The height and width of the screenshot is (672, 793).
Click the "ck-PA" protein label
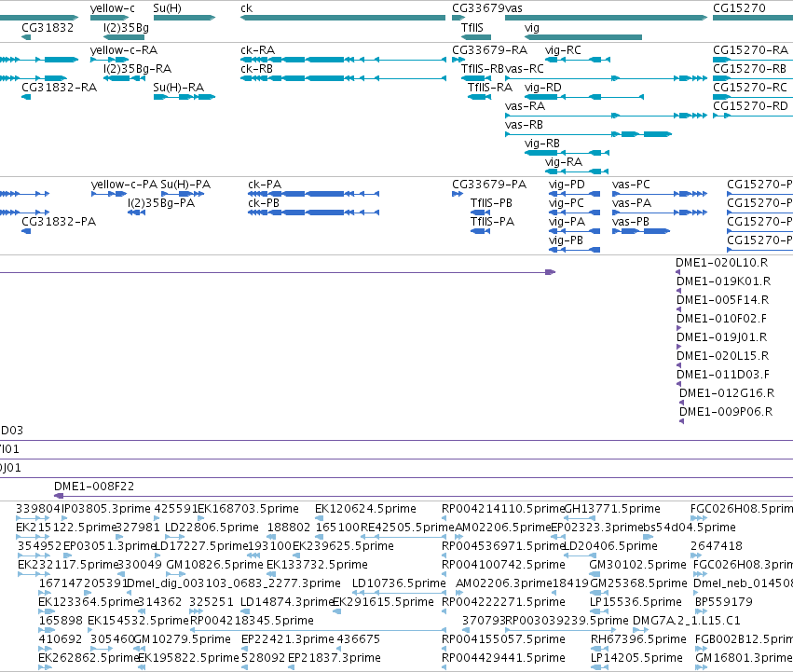(x=265, y=185)
